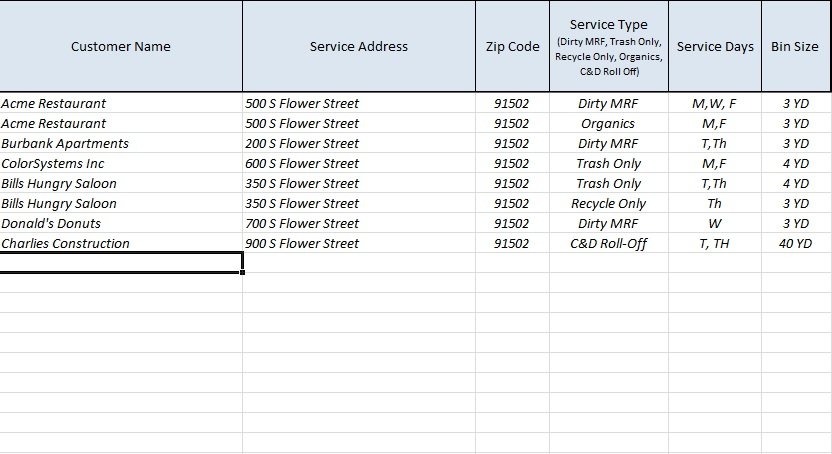Screen dimensions: 832x454
Task: Select the Bin Size header cell
Action: point(795,46)
